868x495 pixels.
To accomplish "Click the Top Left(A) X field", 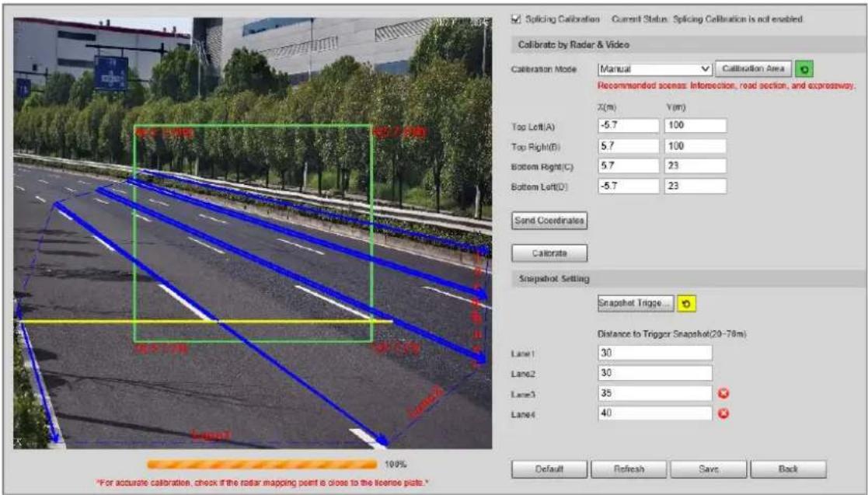I will pyautogui.click(x=629, y=125).
